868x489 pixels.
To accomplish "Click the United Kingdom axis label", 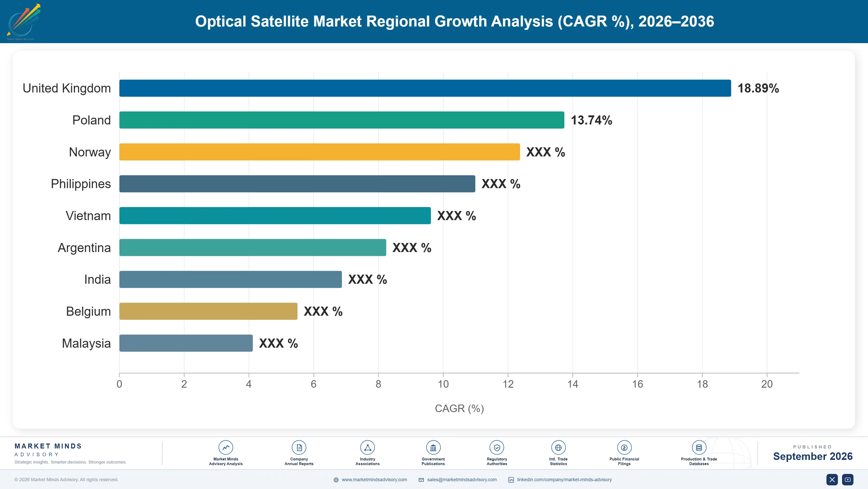I will (67, 88).
